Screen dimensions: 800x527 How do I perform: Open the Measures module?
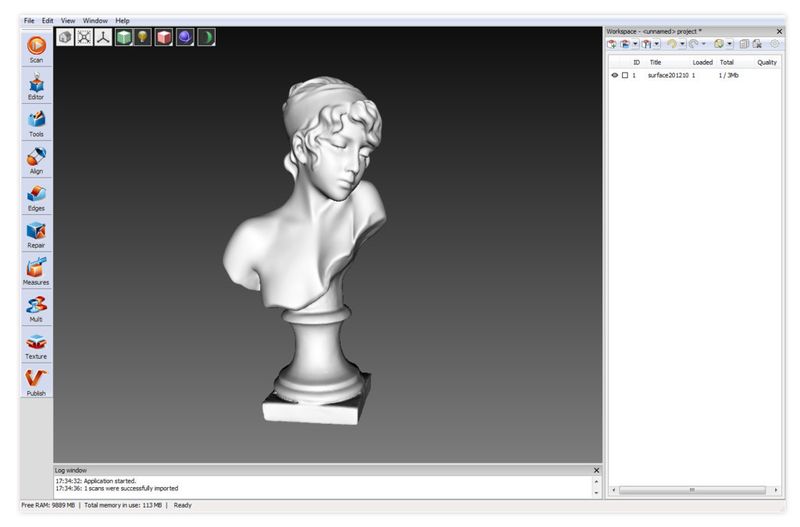(x=36, y=271)
